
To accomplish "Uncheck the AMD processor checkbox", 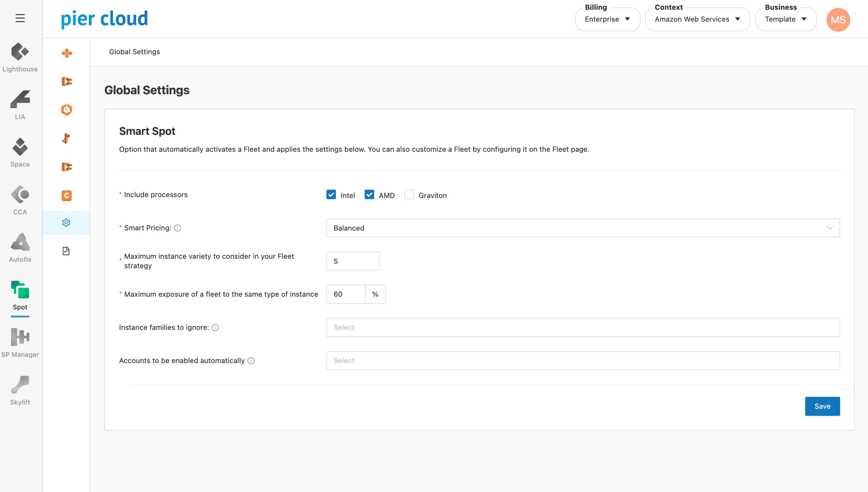I will click(369, 194).
